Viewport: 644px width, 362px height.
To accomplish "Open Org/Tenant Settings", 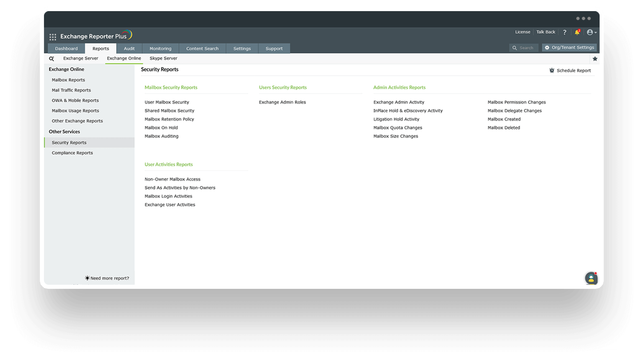I will click(569, 48).
